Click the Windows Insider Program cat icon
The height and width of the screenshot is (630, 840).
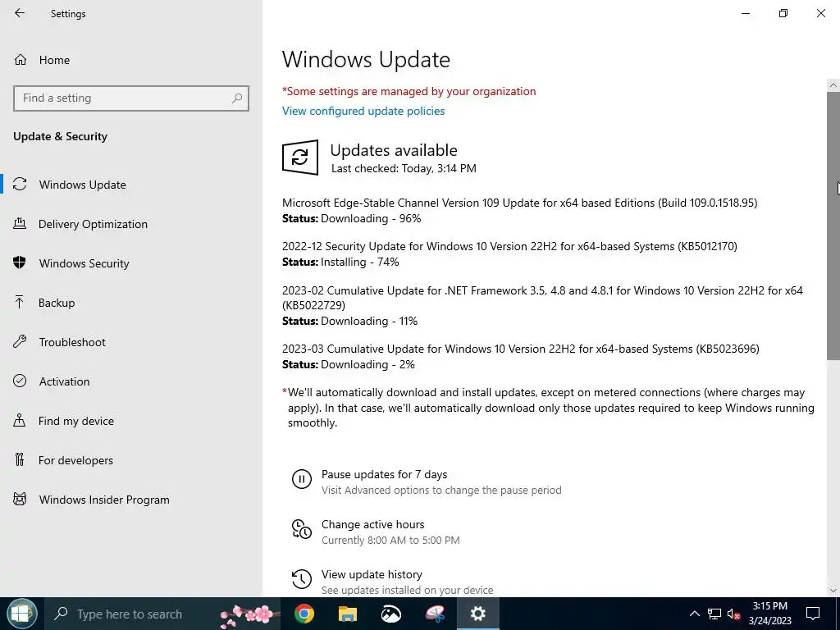20,500
